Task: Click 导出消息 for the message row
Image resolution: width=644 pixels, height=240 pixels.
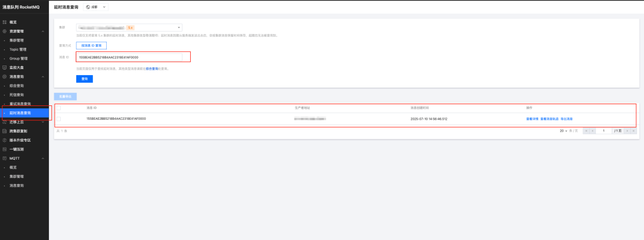Action: [x=567, y=119]
